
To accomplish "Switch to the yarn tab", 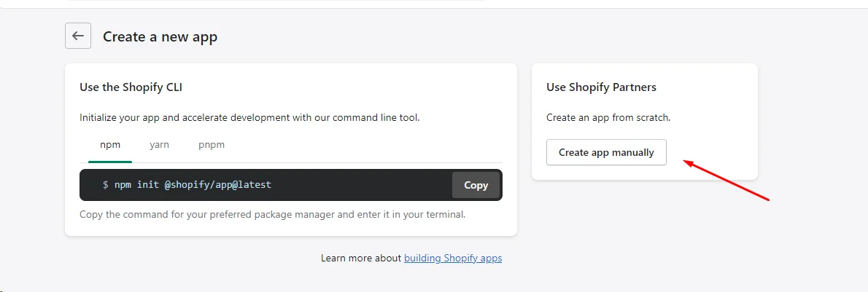I will pos(160,145).
